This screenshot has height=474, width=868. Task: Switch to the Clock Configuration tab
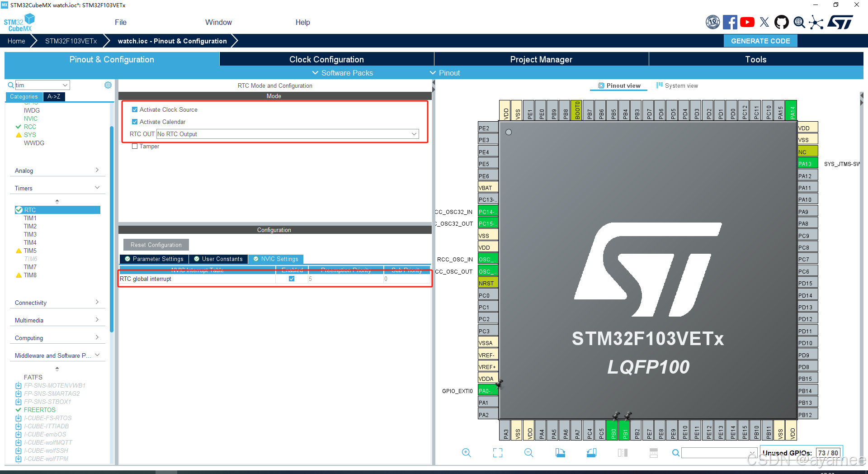(x=326, y=59)
